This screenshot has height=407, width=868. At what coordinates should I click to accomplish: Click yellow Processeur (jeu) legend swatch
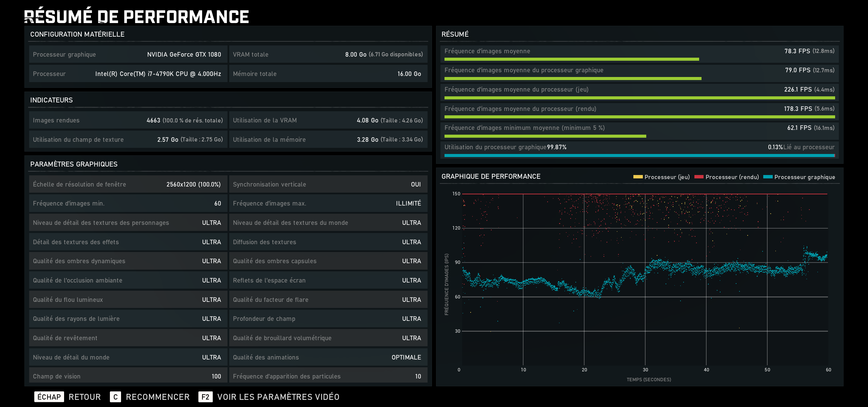pyautogui.click(x=638, y=177)
